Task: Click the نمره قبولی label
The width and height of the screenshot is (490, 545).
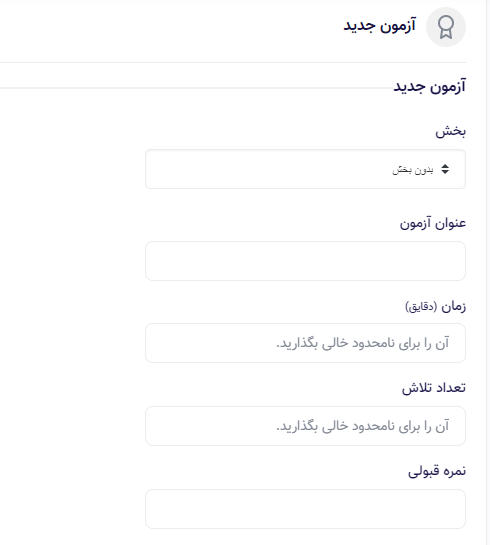Action: (437, 471)
